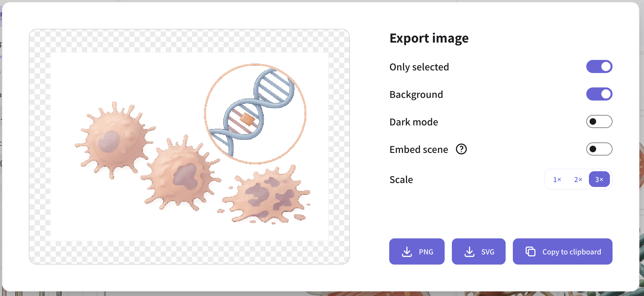The height and width of the screenshot is (296, 644).
Task: Click the download icon on the SVG button
Action: 470,251
